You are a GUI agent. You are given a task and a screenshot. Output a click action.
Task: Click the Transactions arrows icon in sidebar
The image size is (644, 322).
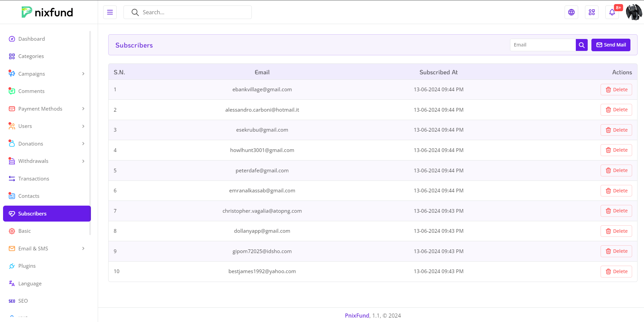[12, 179]
